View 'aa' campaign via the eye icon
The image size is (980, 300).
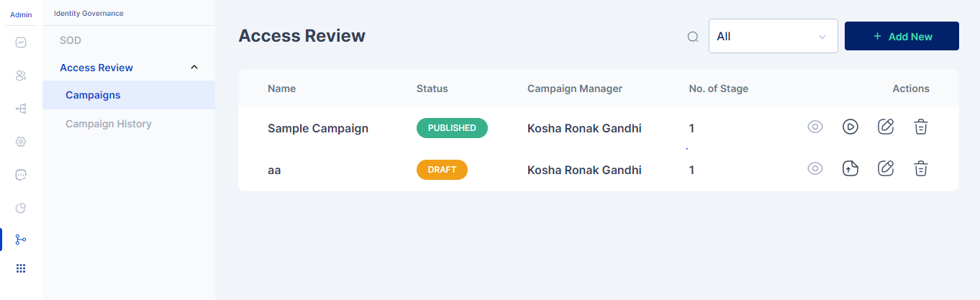point(815,169)
